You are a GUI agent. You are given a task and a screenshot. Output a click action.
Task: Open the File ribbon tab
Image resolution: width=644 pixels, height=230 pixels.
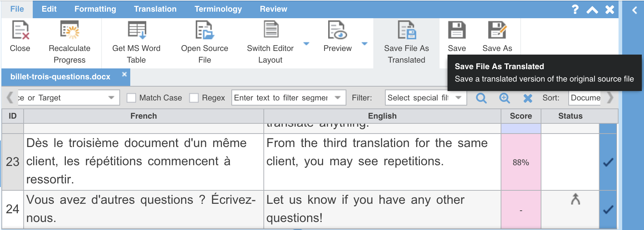(x=17, y=9)
